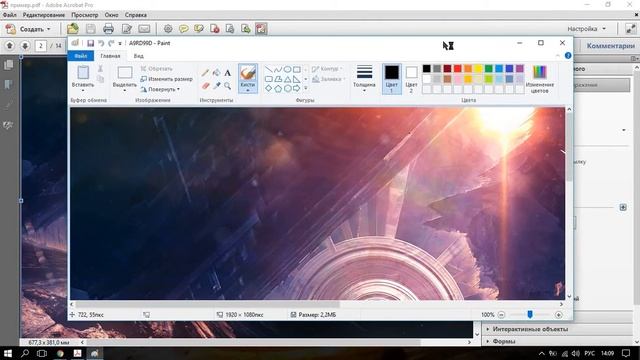
Task: Click the Выделить selection rectangle icon
Action: pos(124,73)
